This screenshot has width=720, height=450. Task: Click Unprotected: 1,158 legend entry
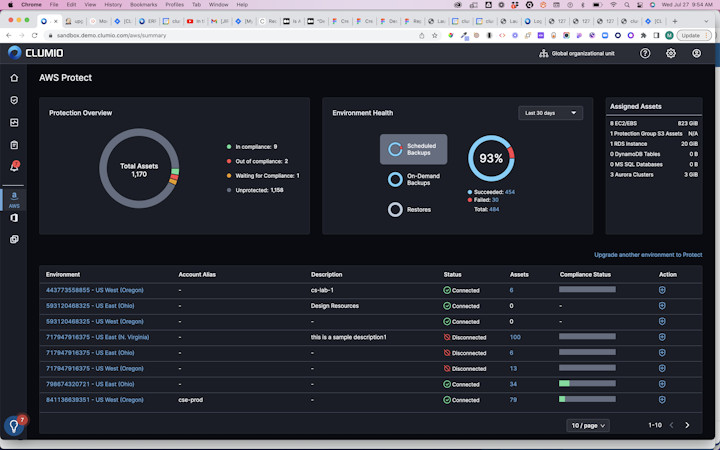[x=255, y=190]
